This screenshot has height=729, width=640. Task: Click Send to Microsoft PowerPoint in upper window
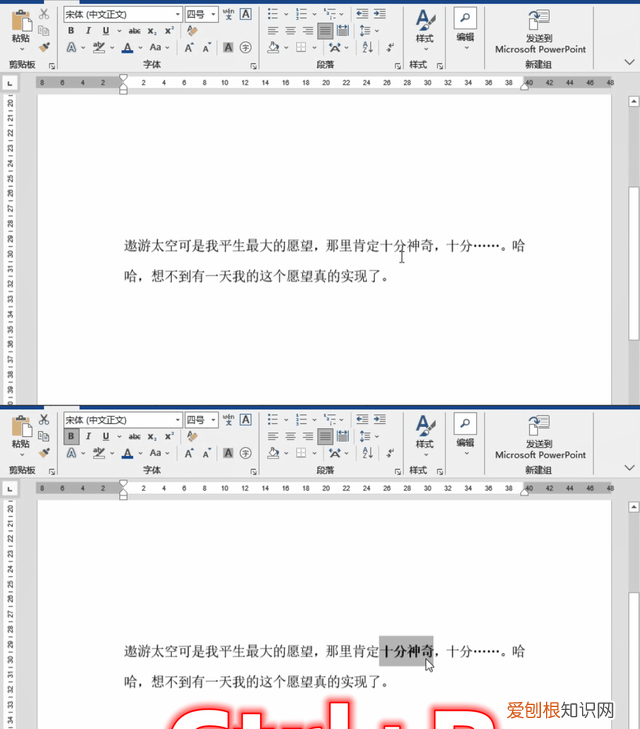click(540, 33)
